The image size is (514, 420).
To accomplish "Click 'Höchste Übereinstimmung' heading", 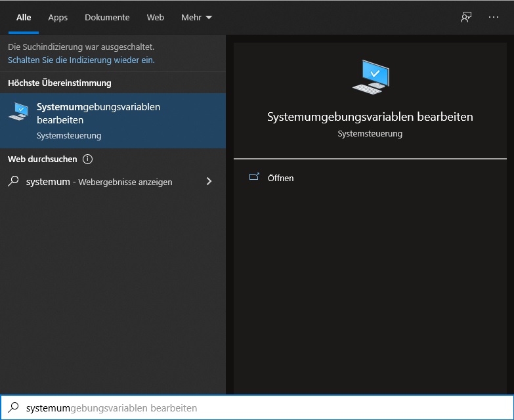I will 60,83.
